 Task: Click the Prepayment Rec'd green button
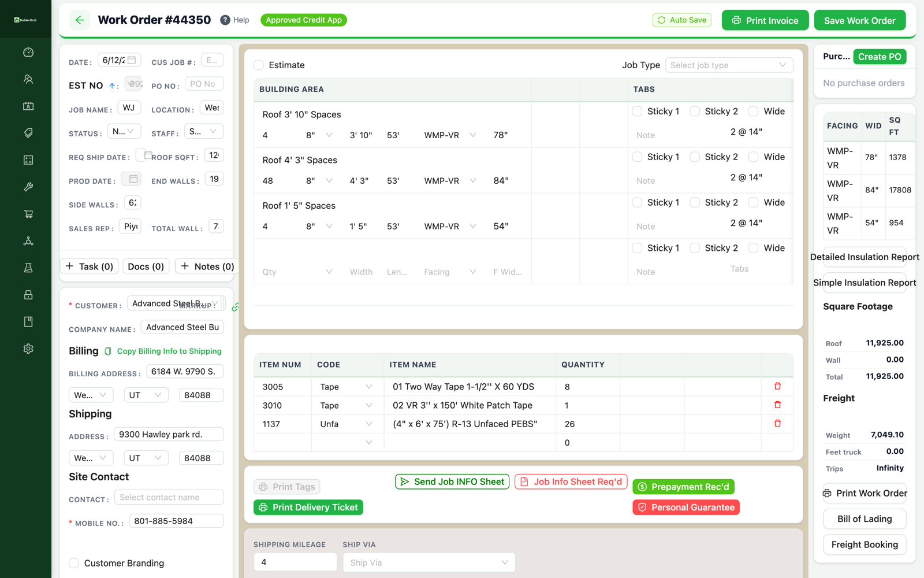tap(684, 487)
